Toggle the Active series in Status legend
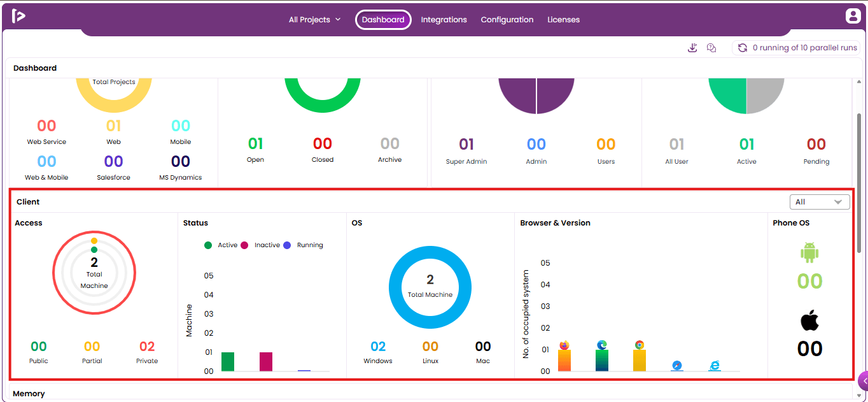The image size is (868, 402). 221,245
